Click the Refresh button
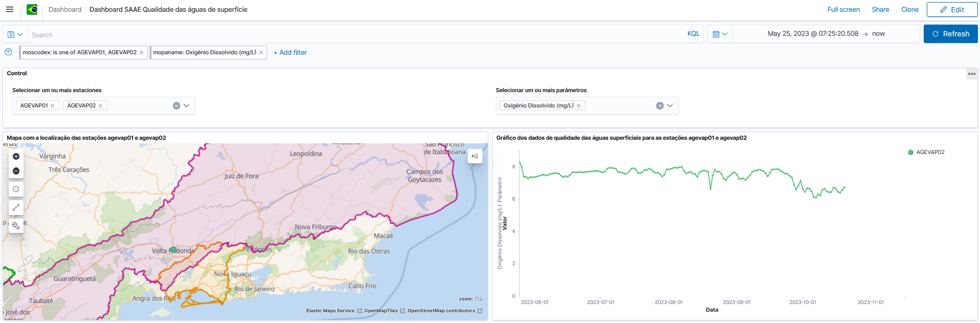 950,34
